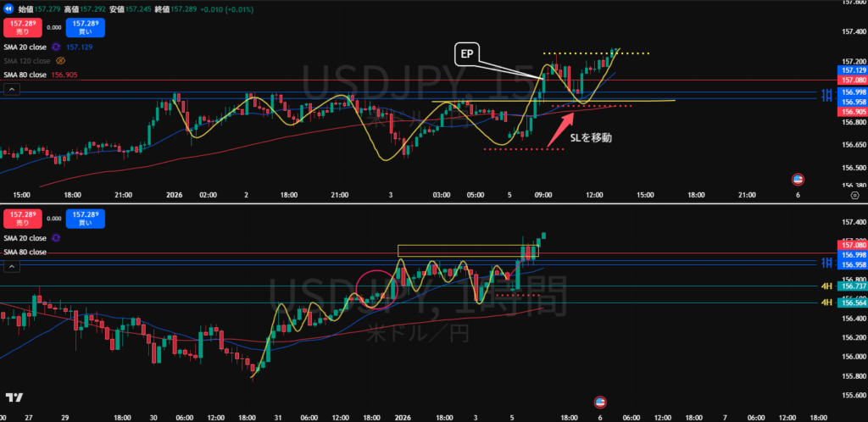Click the US flag economic event icon in upper chart
The width and height of the screenshot is (868, 422).
[798, 179]
